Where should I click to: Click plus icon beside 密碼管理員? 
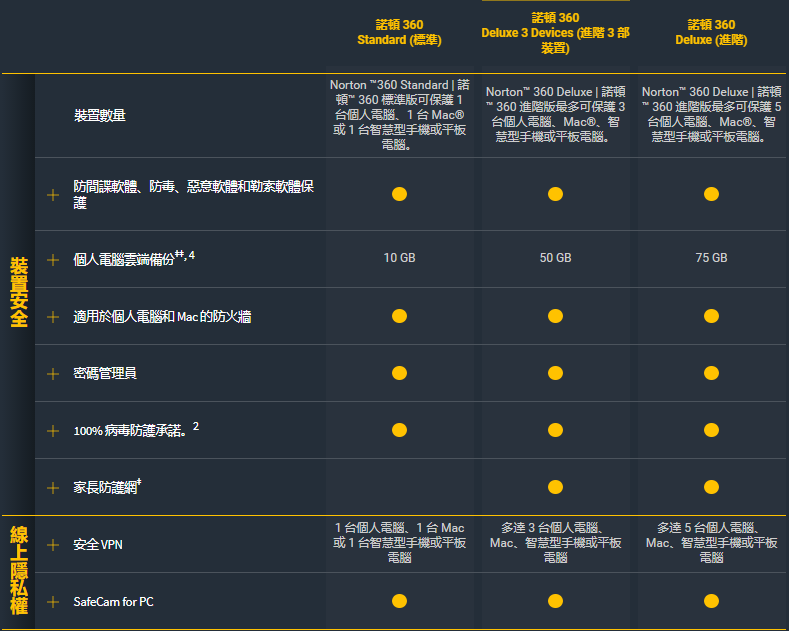[x=53, y=373]
